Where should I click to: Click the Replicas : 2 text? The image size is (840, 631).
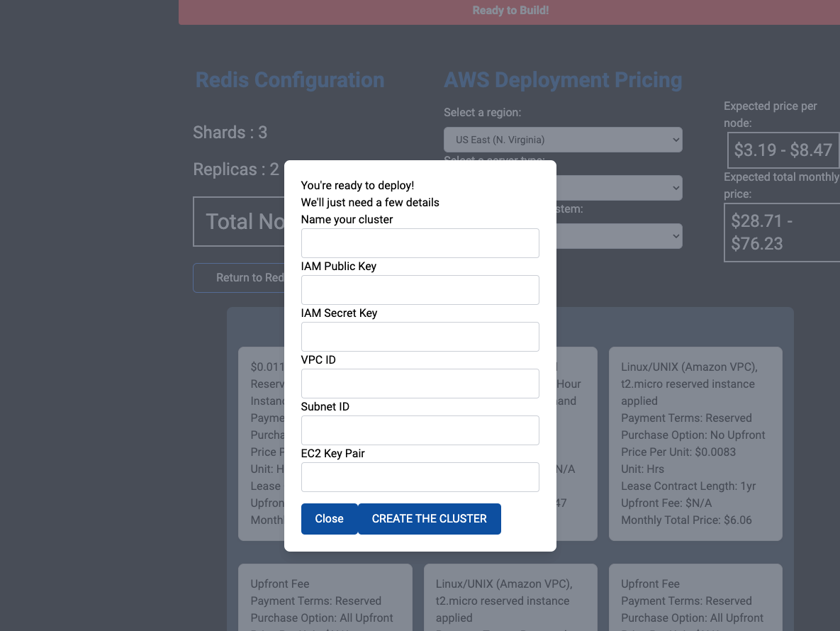pos(236,169)
